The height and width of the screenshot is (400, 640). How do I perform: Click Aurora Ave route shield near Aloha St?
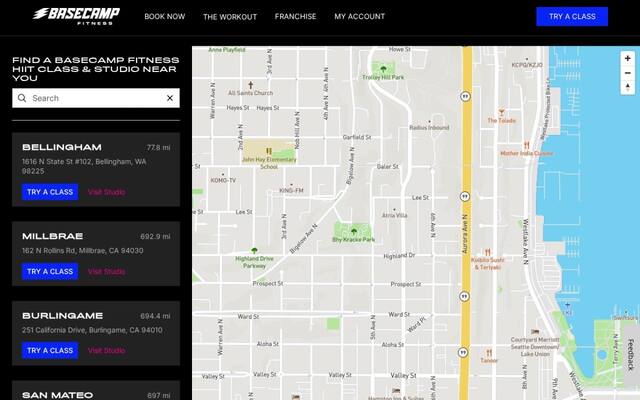(463, 352)
